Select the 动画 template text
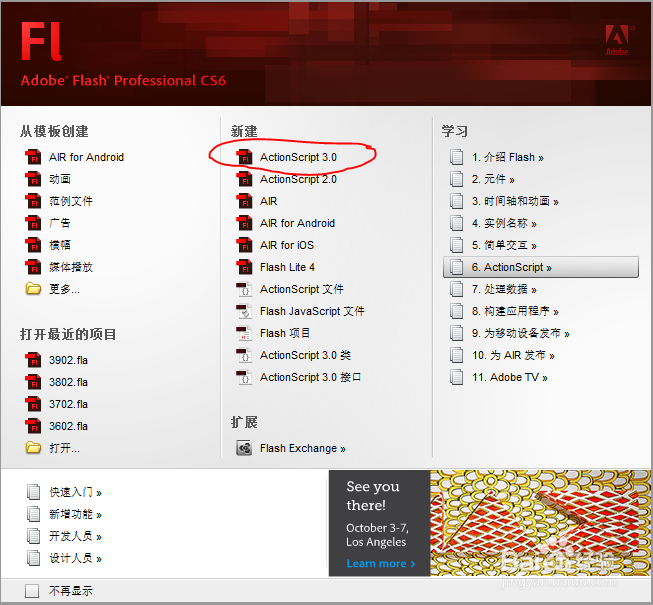 point(60,179)
